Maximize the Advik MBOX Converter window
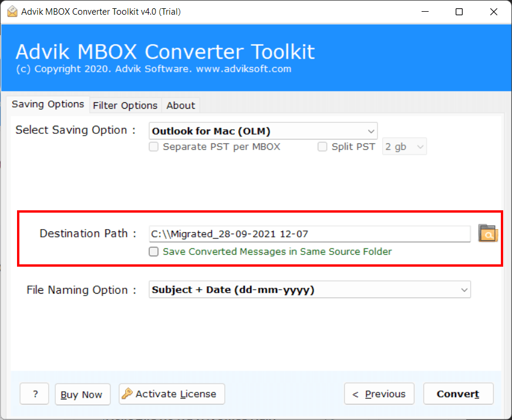 tap(459, 12)
